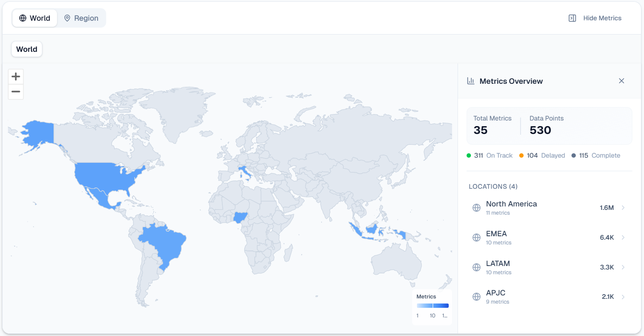Expand the North America location row chevron

click(622, 207)
